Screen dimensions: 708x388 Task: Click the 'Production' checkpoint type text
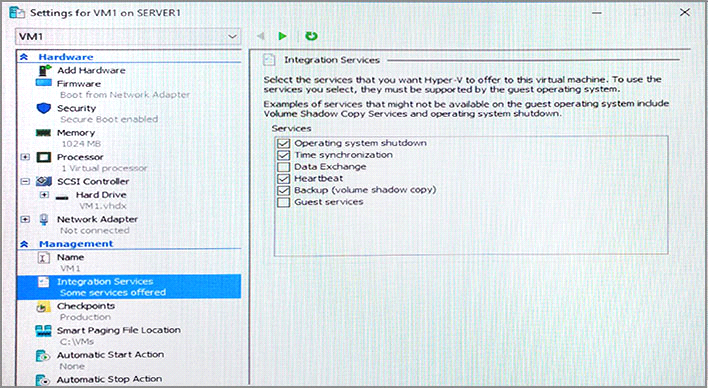(x=85, y=317)
